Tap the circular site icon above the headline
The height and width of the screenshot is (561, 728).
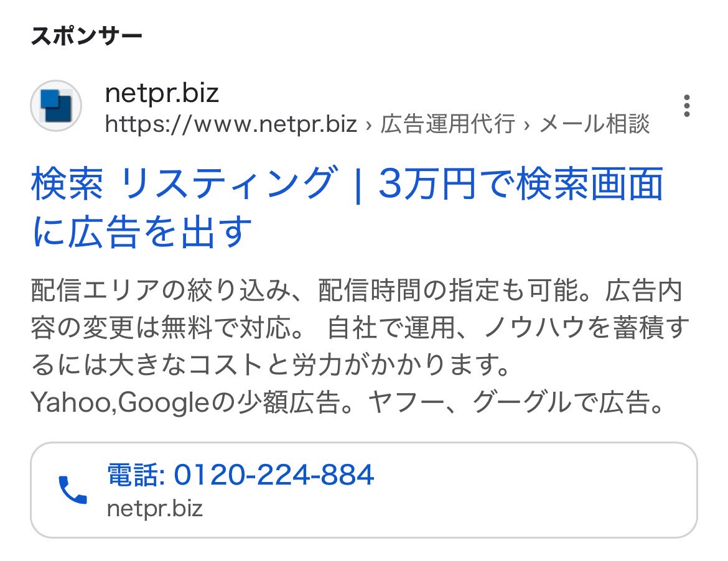[x=55, y=104]
